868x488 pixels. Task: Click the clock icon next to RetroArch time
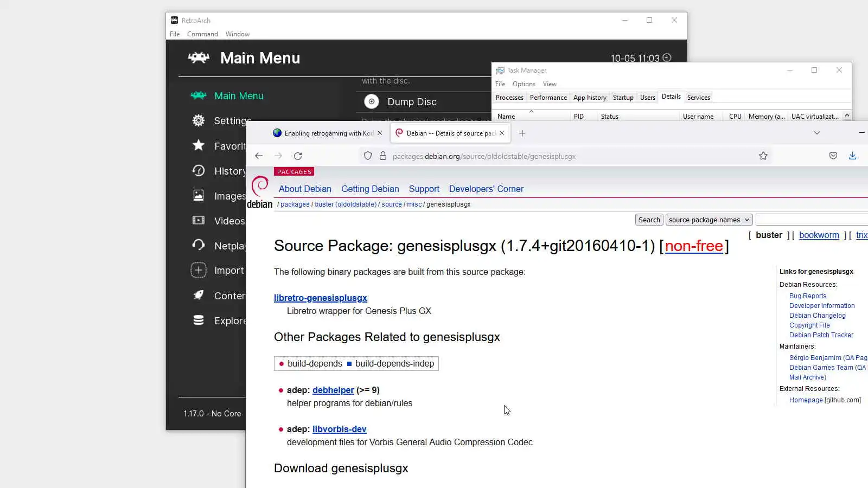point(667,57)
